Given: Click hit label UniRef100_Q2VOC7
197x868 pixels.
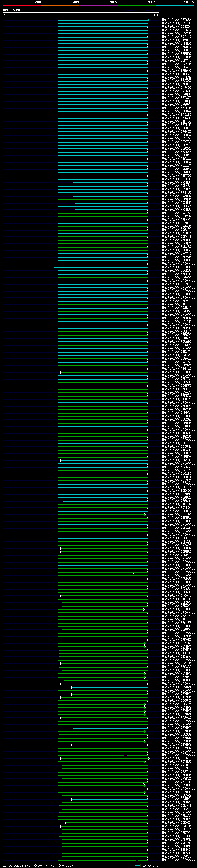Looking at the screenshot, I should click(177, 392).
